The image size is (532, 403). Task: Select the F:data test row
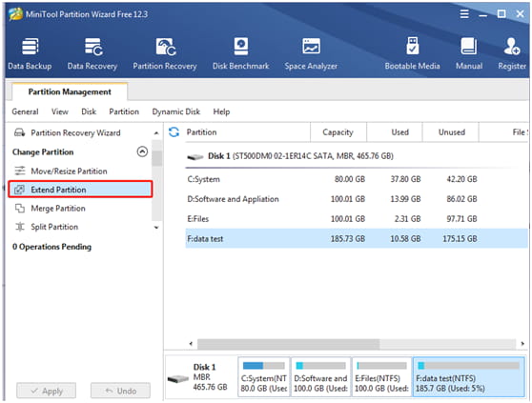(x=357, y=238)
